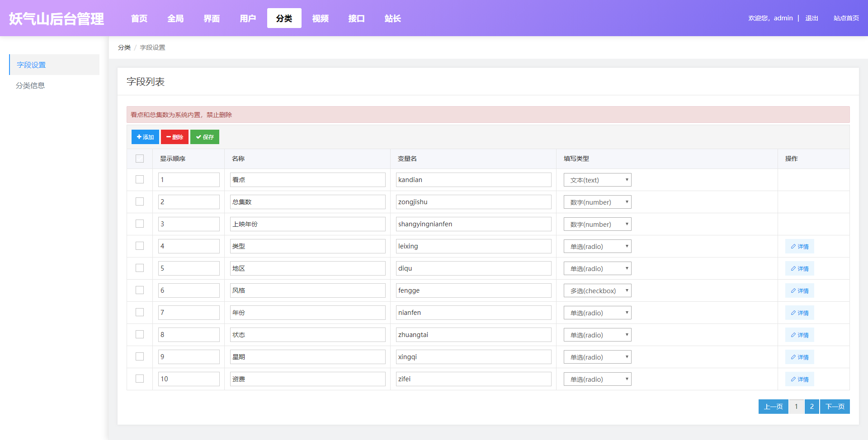This screenshot has height=440, width=868.
Task: Open the 站点首页 link
Action: (846, 18)
